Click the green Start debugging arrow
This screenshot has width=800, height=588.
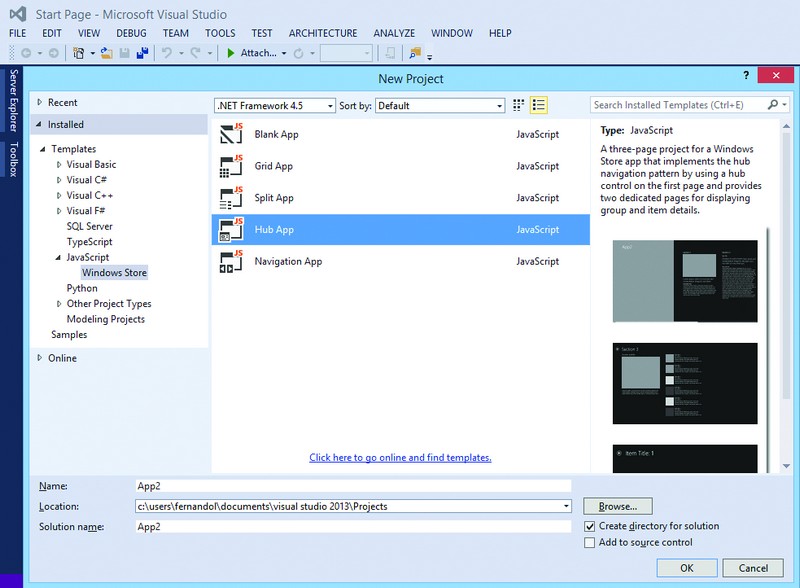coord(230,53)
